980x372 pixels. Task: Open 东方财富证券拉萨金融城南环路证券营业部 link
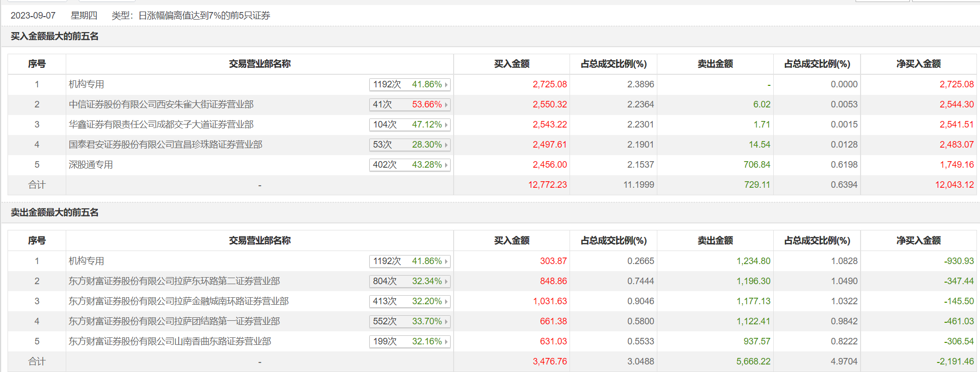coord(179,301)
